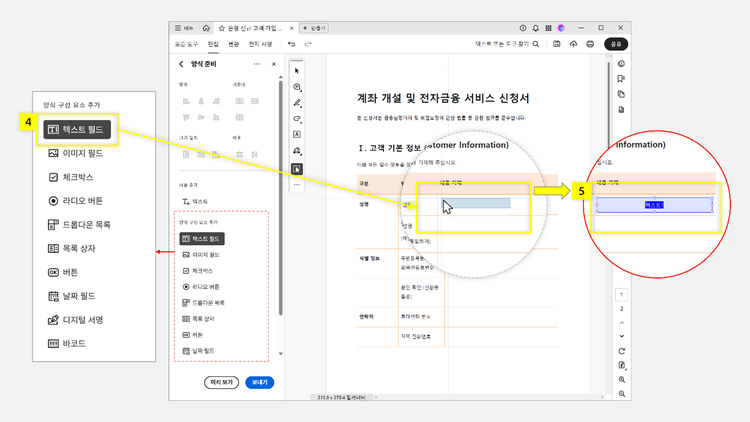Select the highlighted form field tool in the quick toolbar
The image size is (750, 422).
(x=297, y=169)
